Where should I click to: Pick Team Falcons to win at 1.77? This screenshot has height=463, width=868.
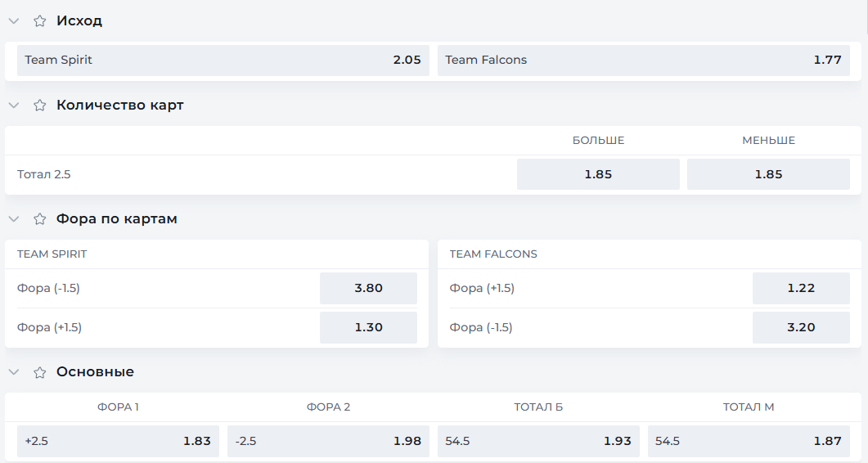click(x=644, y=60)
